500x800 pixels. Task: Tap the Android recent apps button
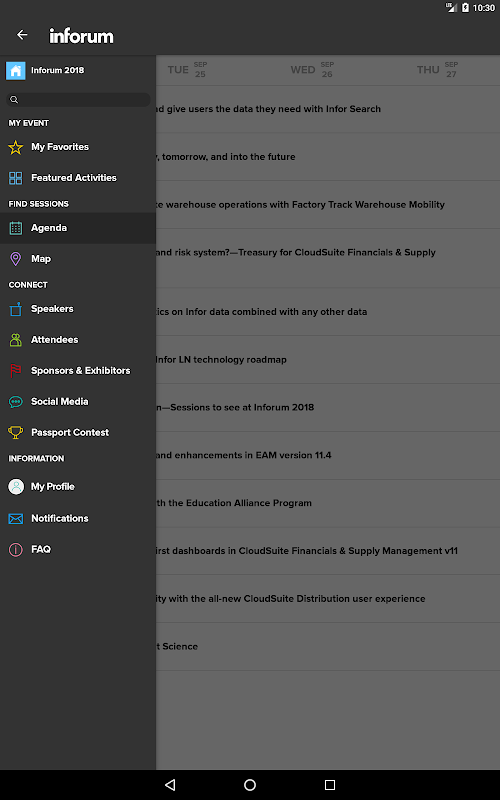(x=330, y=785)
